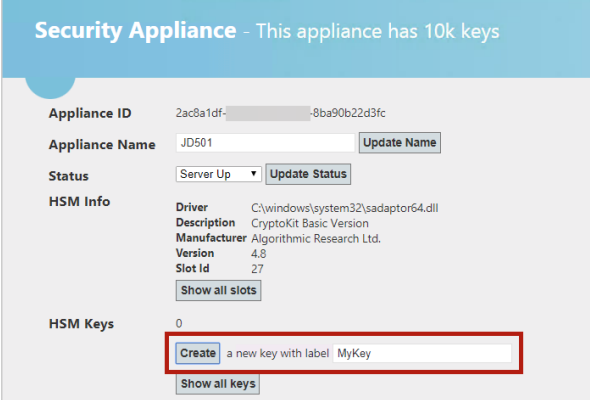Click the Security Appliance heading
Screen dimensions: 590x400
135,30
